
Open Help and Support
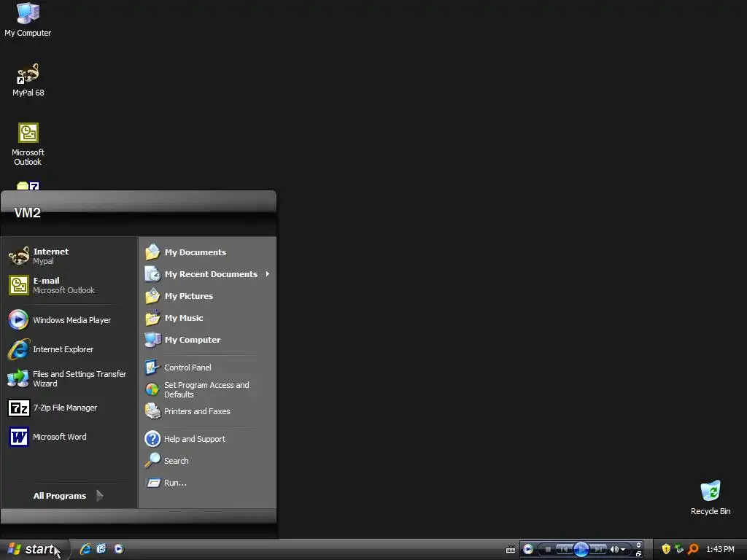click(x=207, y=439)
